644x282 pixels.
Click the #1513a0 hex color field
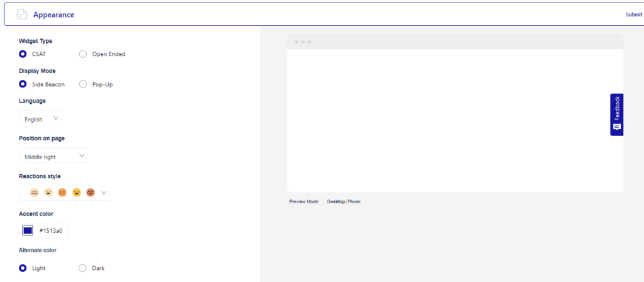tap(51, 230)
